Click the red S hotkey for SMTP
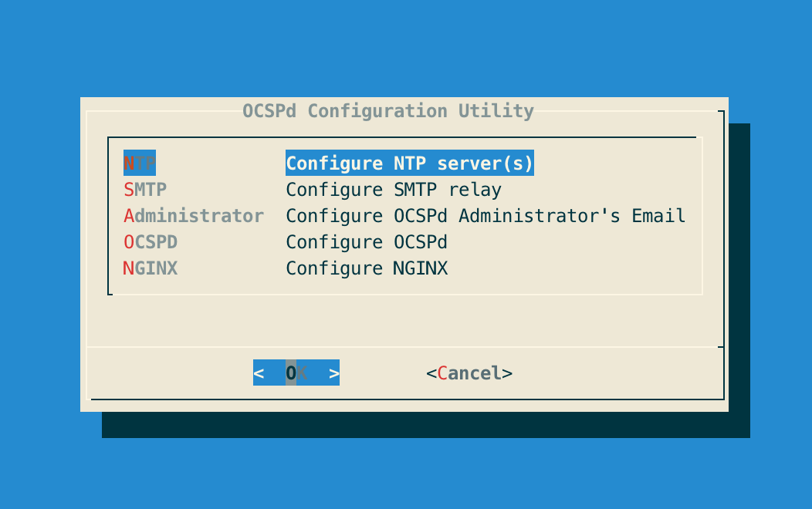812x509 pixels. pyautogui.click(x=128, y=189)
